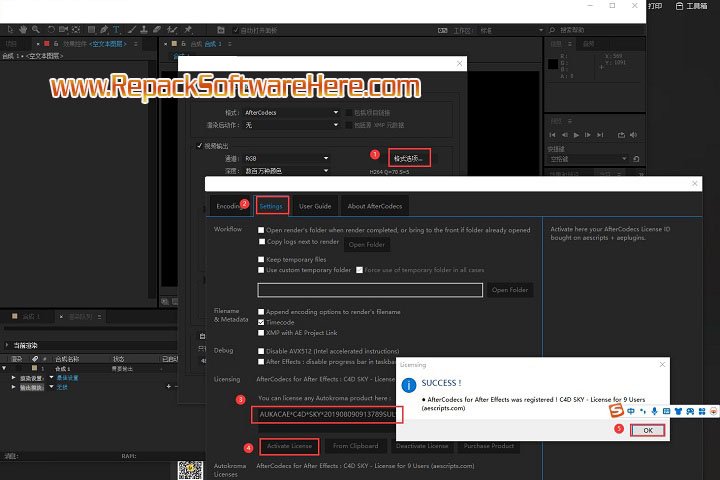Screen dimensions: 720x480
Task: Enable Append encoding options to filename
Action: point(261,312)
